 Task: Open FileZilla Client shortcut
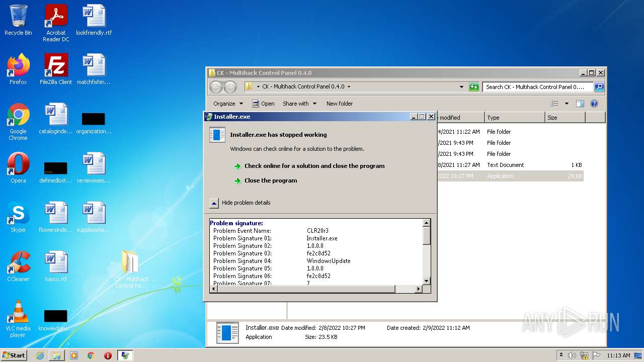tap(56, 69)
